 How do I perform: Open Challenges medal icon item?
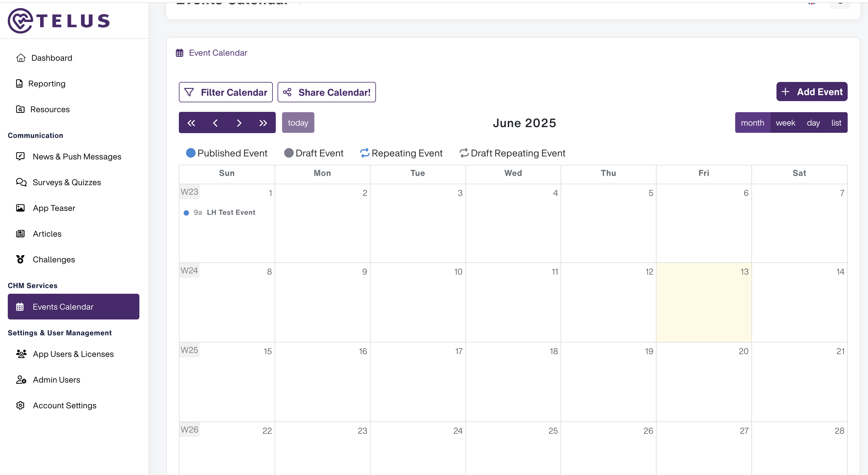click(21, 259)
